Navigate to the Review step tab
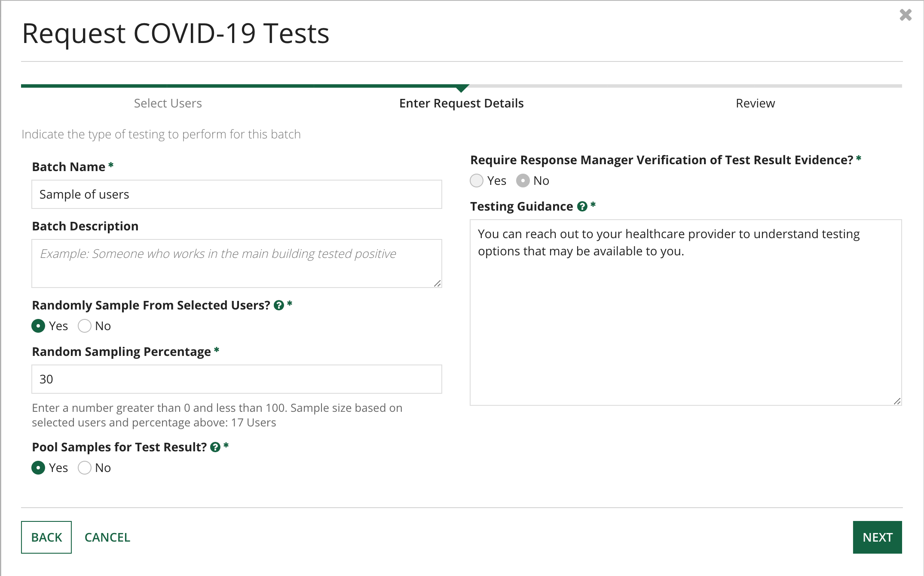The image size is (924, 576). tap(755, 103)
